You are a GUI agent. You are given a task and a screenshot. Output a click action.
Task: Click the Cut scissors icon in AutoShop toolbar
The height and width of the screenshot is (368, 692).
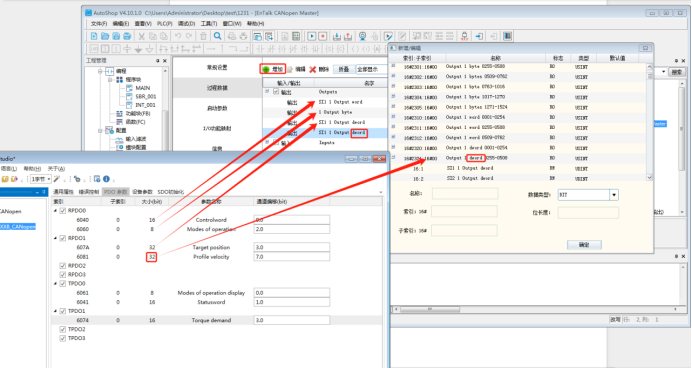tap(142, 36)
